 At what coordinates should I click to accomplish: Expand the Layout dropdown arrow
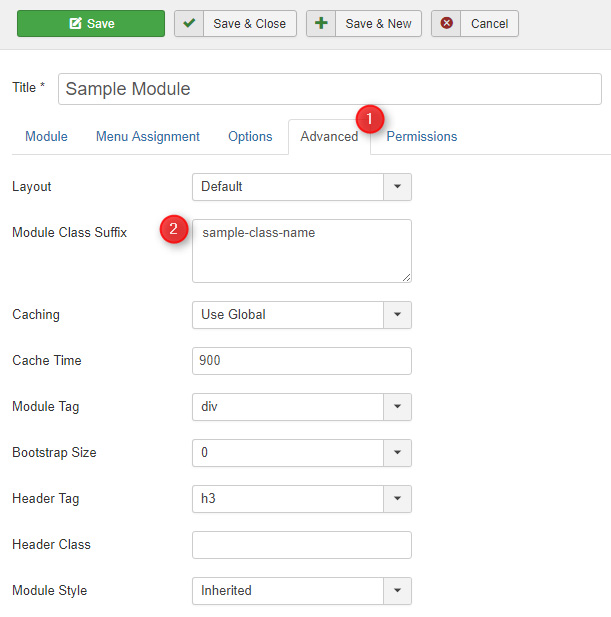coord(397,187)
